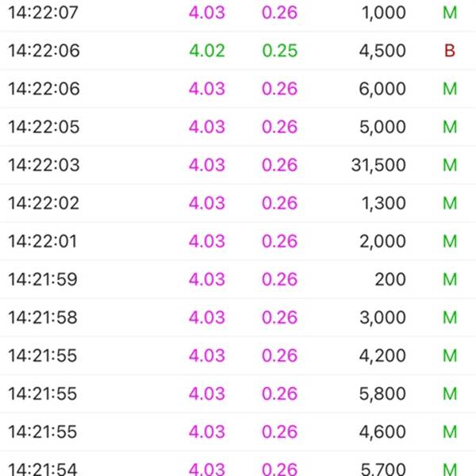Click the M marker beside 6,000 volume

click(450, 89)
